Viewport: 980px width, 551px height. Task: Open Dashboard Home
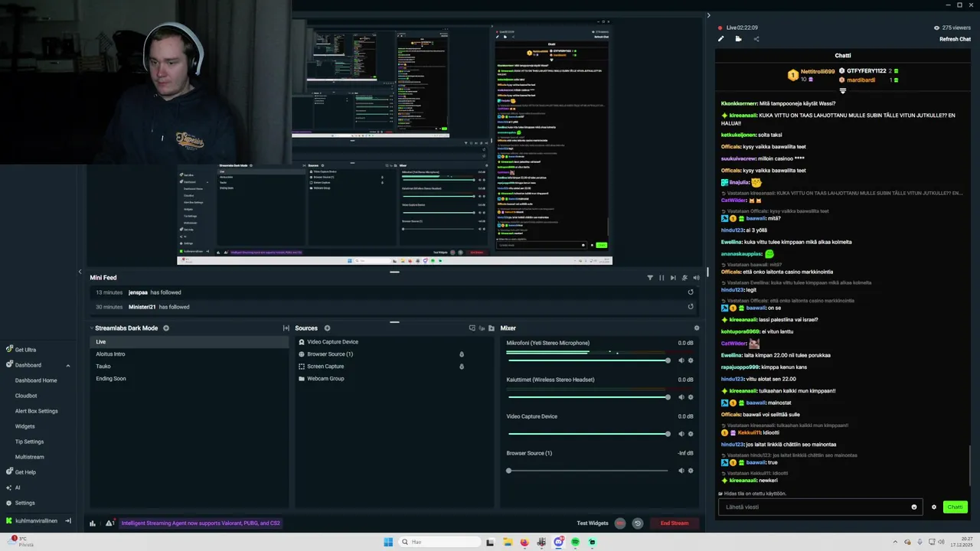click(36, 380)
